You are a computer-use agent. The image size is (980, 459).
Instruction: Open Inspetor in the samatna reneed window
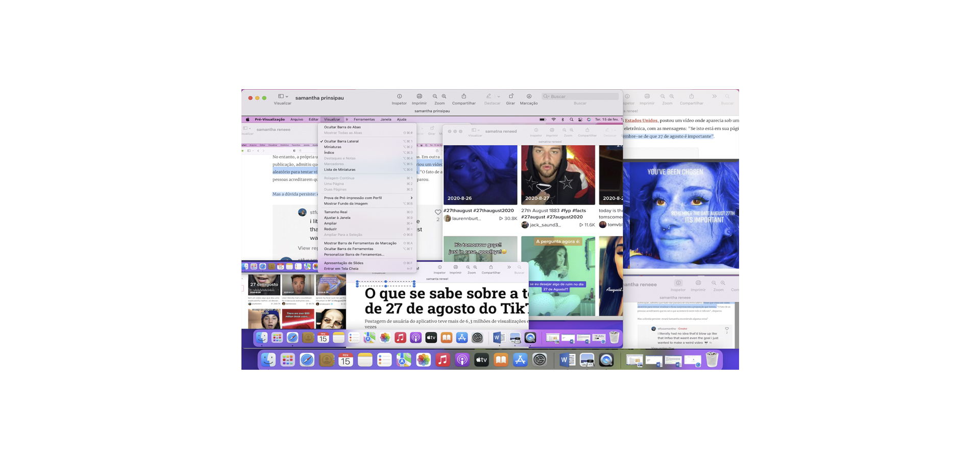click(x=536, y=130)
